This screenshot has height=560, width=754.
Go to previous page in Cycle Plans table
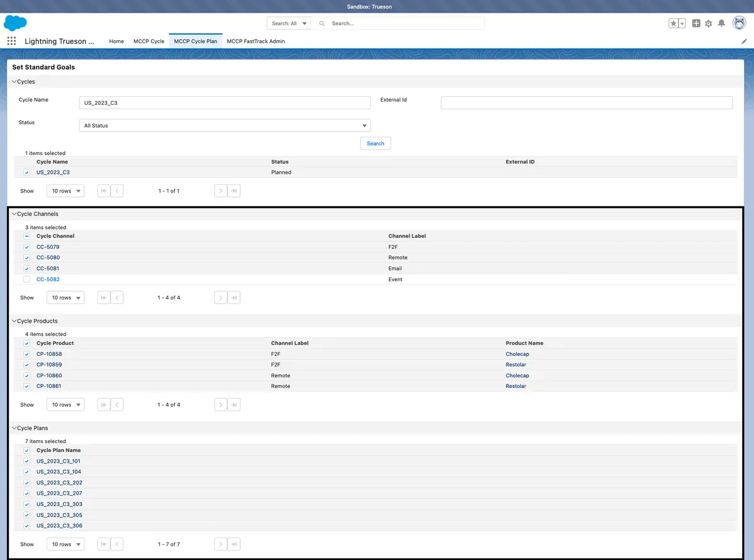(x=117, y=544)
